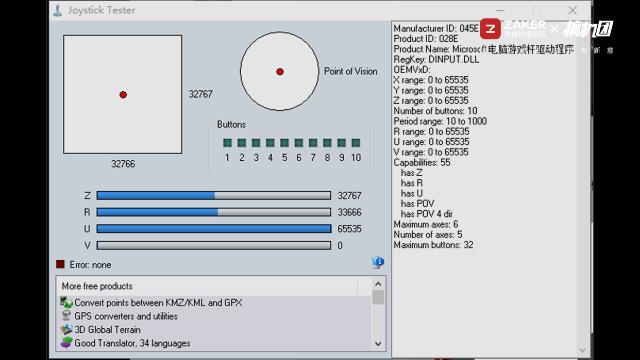Click the GPS converters and utilities icon
This screenshot has width=640, height=360.
(66, 316)
